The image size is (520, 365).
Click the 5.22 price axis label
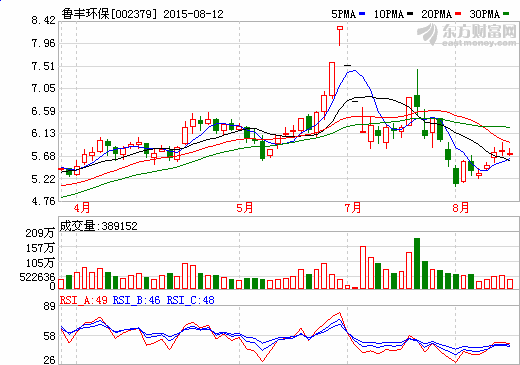point(43,179)
